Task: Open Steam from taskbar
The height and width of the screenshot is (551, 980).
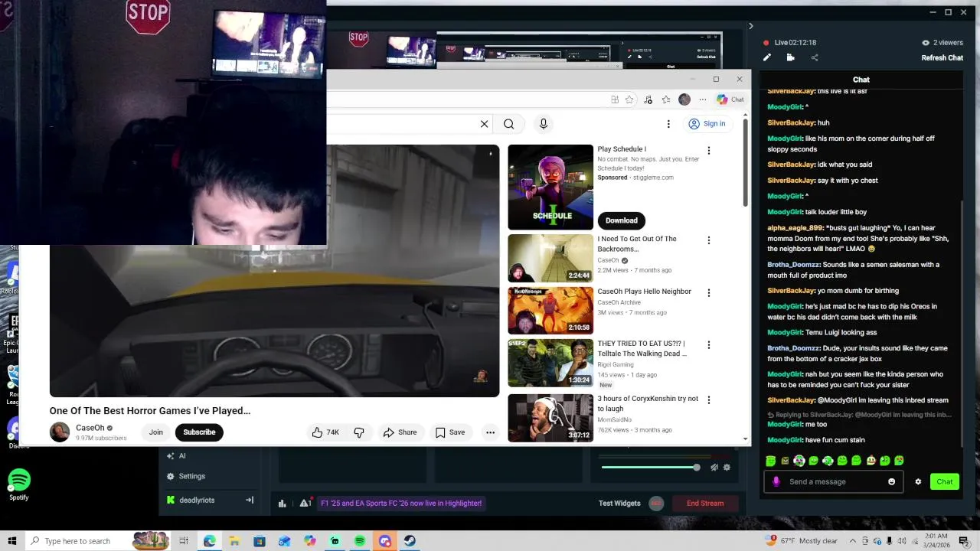Action: point(410,541)
